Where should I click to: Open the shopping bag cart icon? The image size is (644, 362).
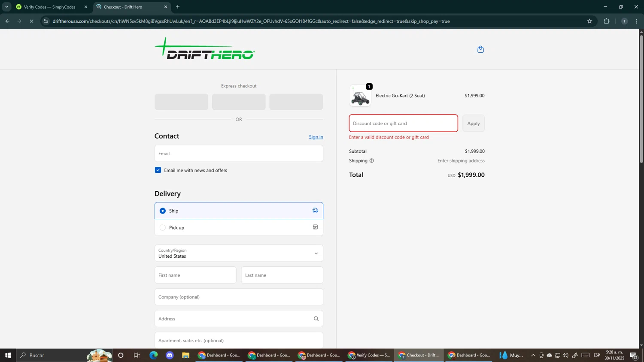(x=480, y=49)
